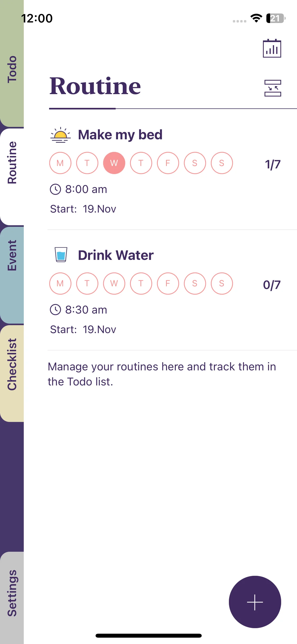
Task: Tap the 0/7 progress counter
Action: (x=272, y=285)
